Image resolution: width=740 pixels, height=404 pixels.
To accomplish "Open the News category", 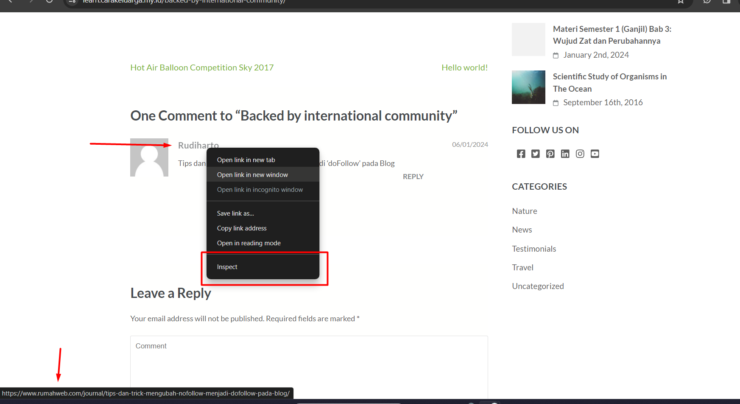I will point(522,230).
